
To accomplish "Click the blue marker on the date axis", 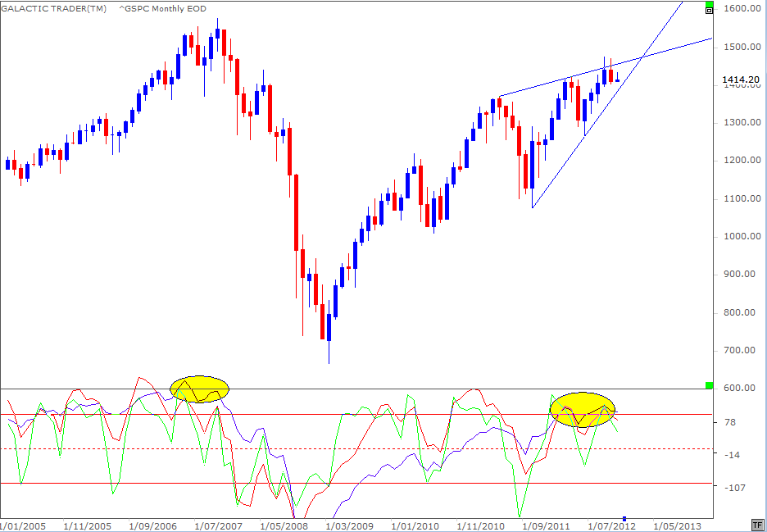I will 624,518.
